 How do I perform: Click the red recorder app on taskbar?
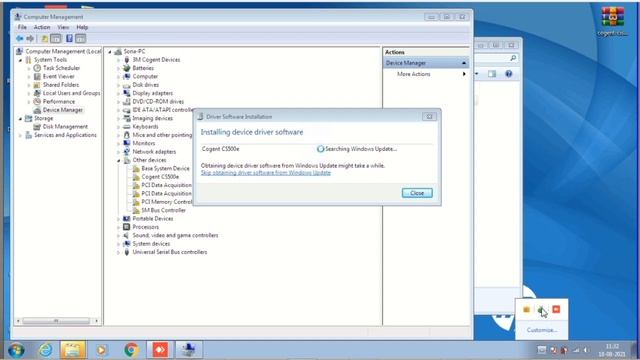pyautogui.click(x=160, y=350)
